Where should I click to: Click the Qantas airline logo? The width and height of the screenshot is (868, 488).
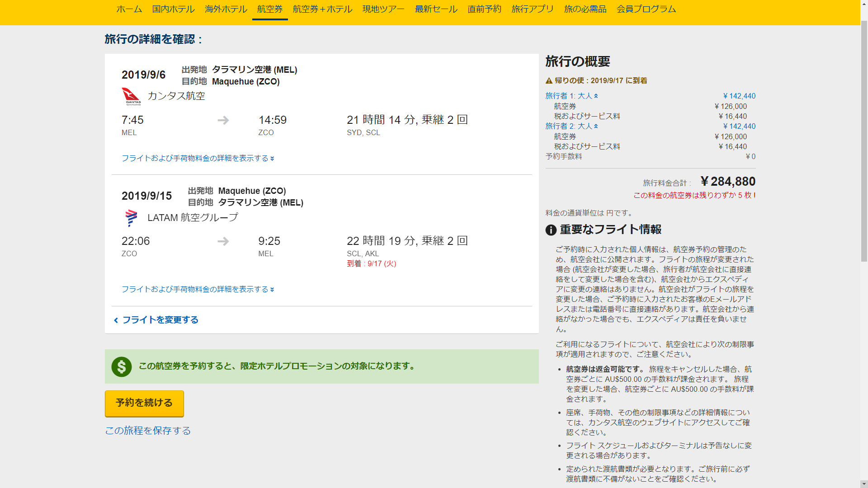pos(131,96)
